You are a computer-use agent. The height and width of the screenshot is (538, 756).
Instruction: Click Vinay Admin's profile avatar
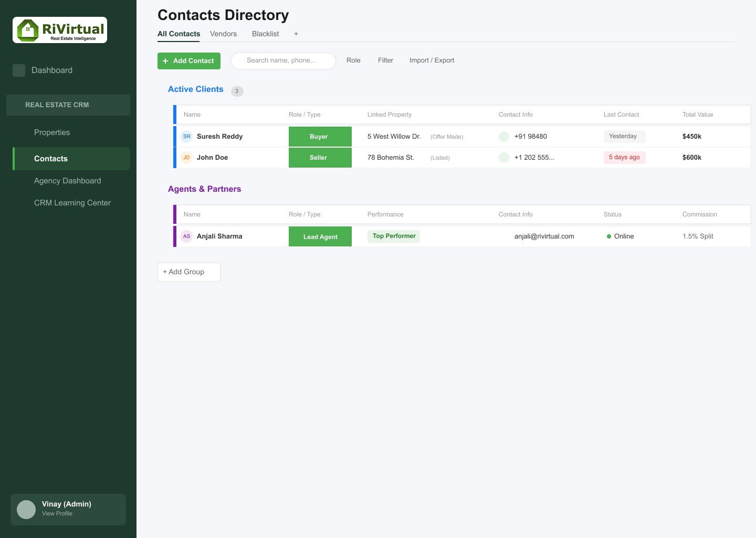pyautogui.click(x=26, y=510)
